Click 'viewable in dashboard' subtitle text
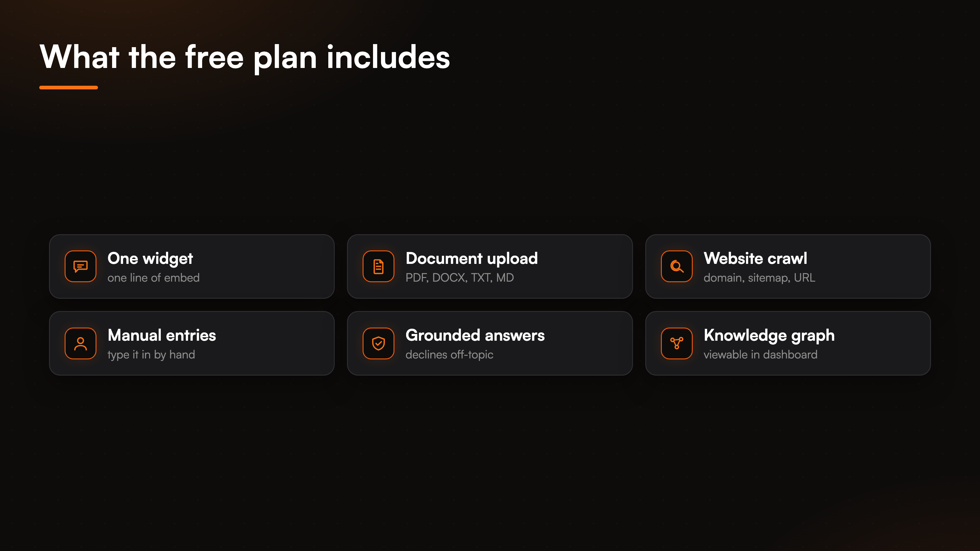Screen dimensions: 980x551 760,355
